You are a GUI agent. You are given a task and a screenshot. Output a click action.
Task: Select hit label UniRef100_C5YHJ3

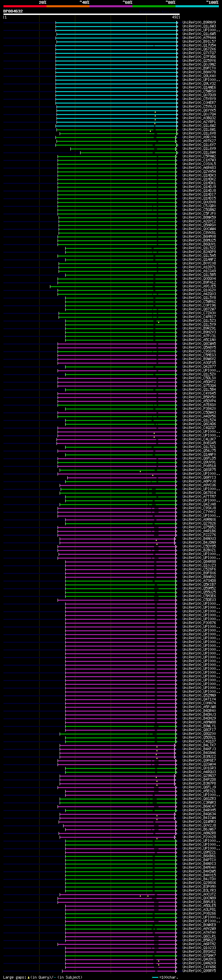tap(199, 106)
